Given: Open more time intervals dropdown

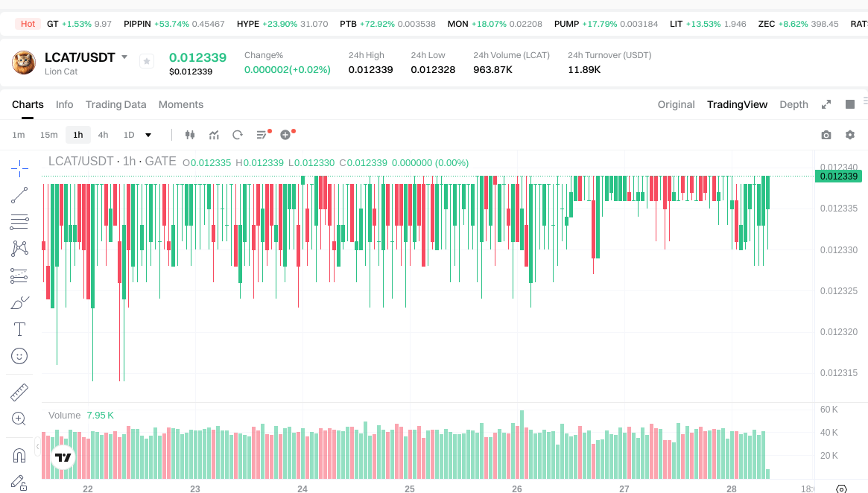Looking at the screenshot, I should [x=148, y=135].
